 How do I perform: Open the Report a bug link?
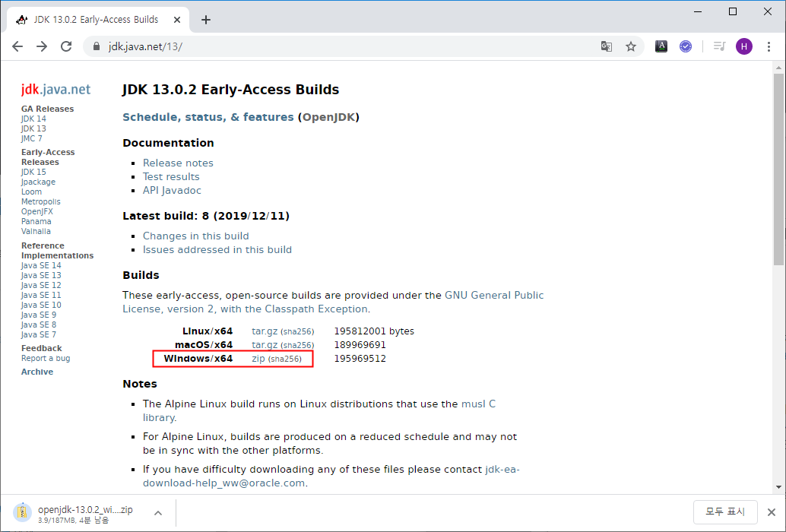click(x=46, y=359)
